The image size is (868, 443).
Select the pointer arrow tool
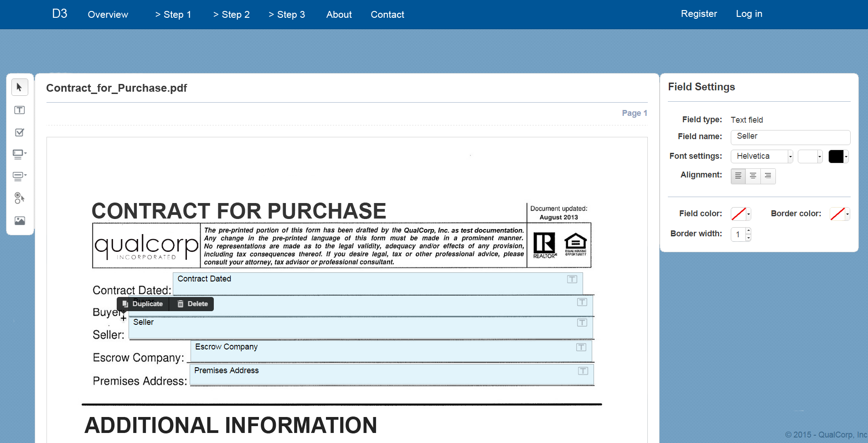pos(20,87)
